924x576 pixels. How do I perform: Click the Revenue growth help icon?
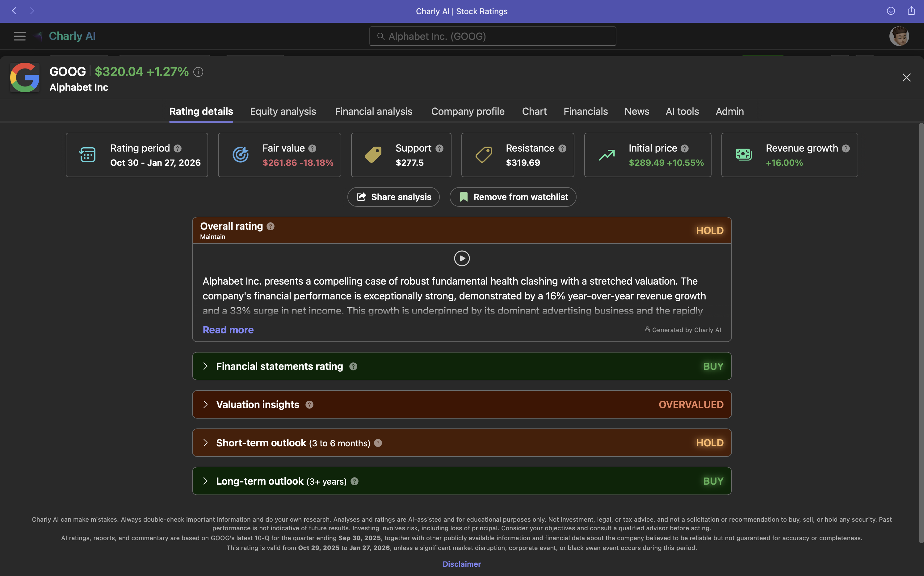(x=846, y=148)
